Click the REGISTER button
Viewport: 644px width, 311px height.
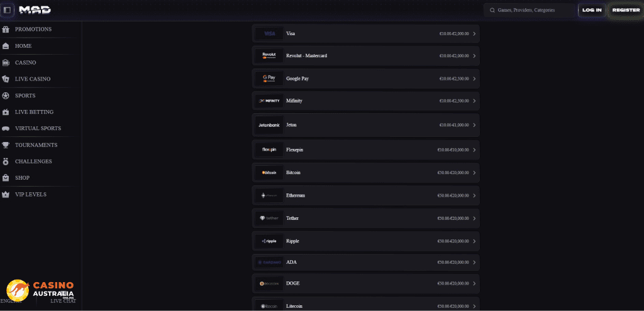tap(626, 10)
